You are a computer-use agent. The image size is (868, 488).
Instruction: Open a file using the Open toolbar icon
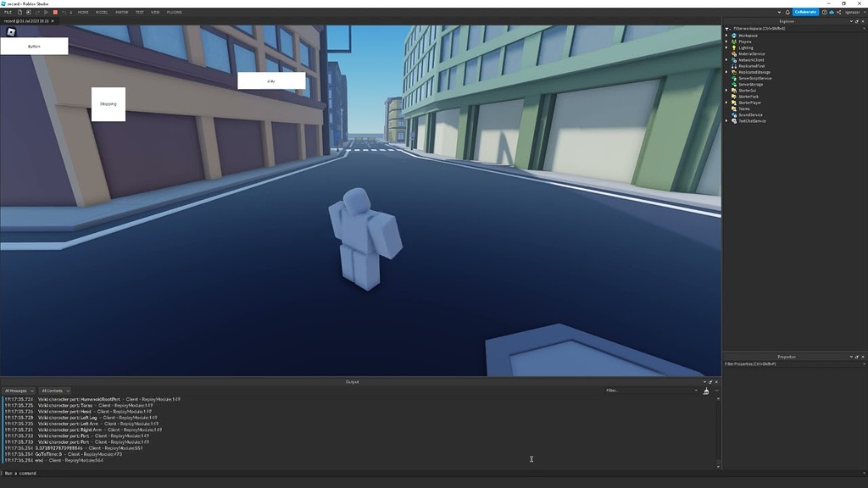pyautogui.click(x=29, y=12)
